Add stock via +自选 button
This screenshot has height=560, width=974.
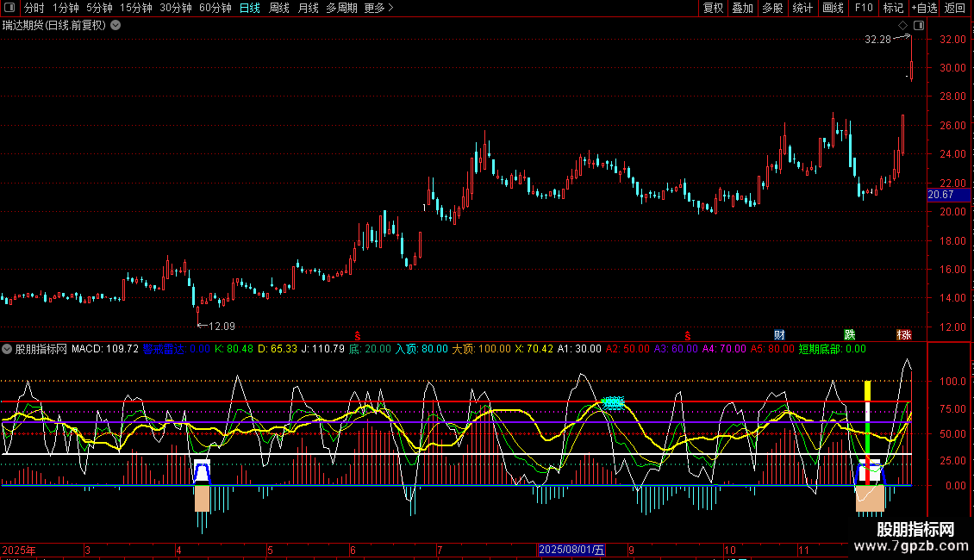click(923, 8)
